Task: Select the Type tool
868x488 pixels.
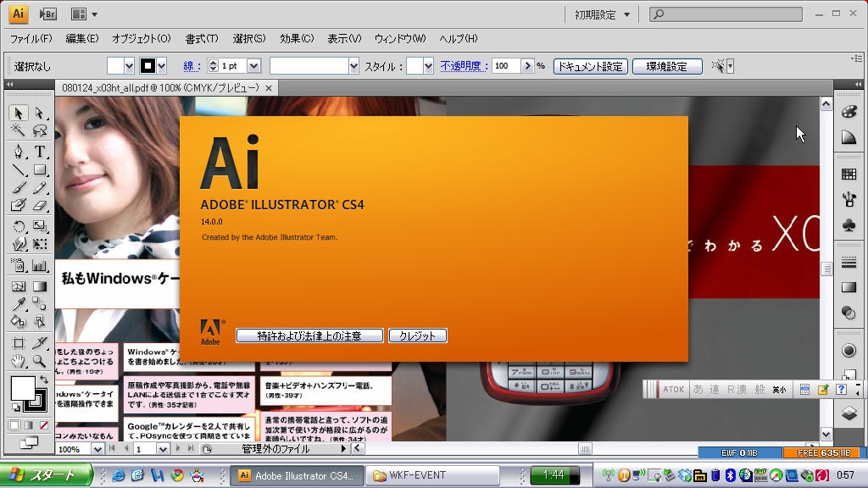Action: tap(39, 151)
